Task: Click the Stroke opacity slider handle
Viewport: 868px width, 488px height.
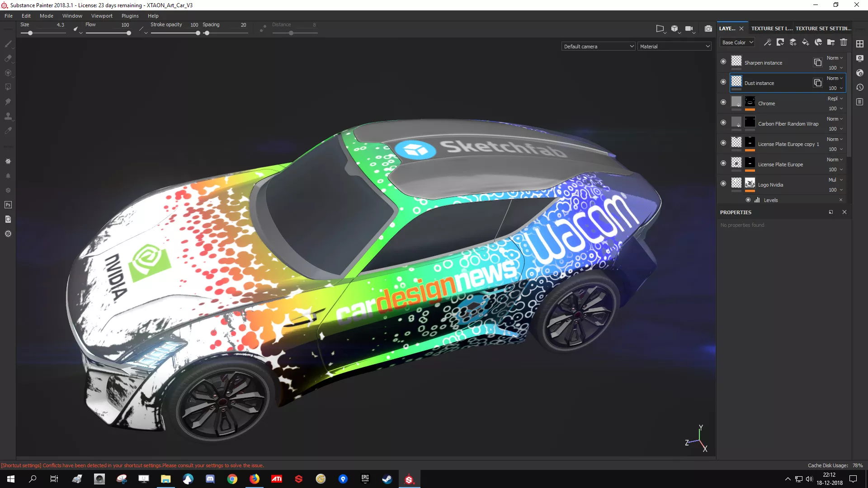Action: (198, 33)
